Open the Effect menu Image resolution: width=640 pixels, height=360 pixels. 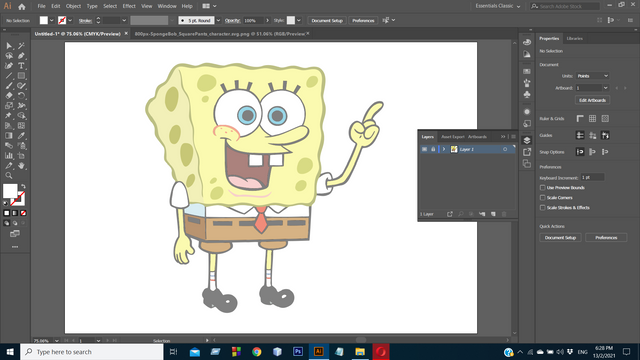point(129,6)
